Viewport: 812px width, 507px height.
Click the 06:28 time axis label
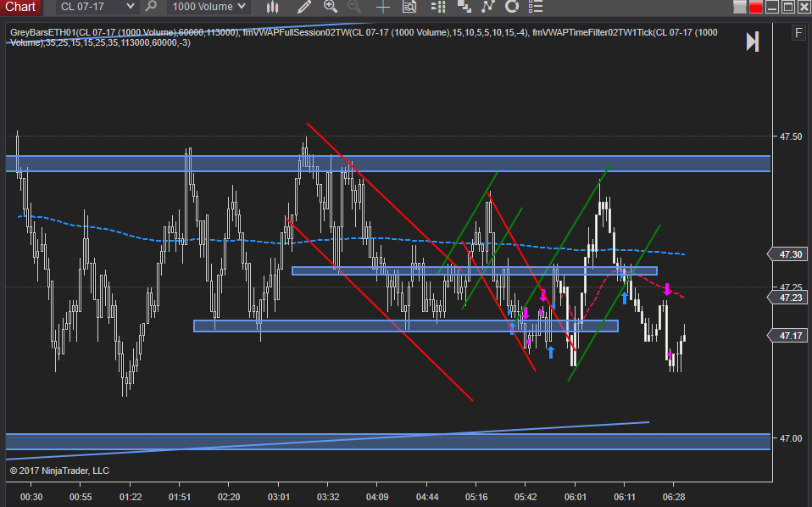tap(673, 497)
